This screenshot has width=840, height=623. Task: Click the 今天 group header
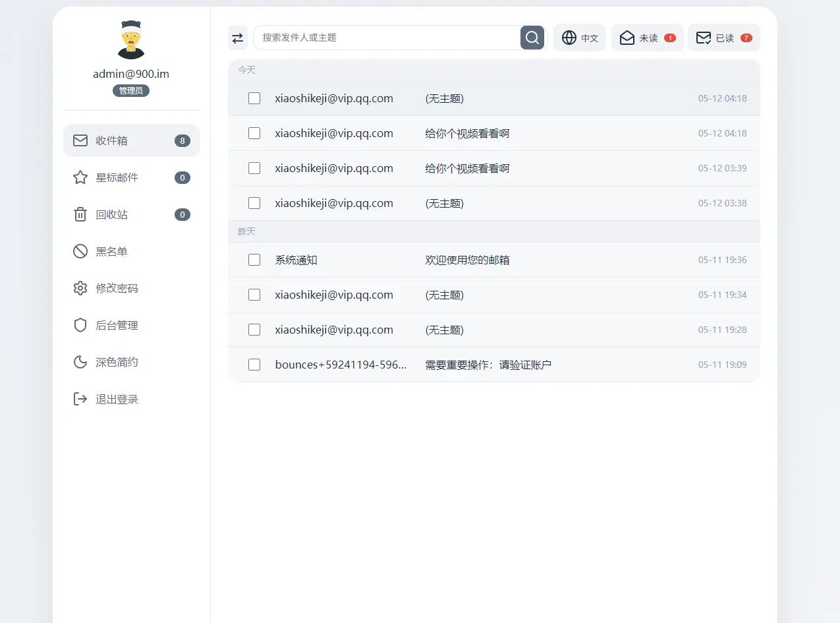coord(494,70)
